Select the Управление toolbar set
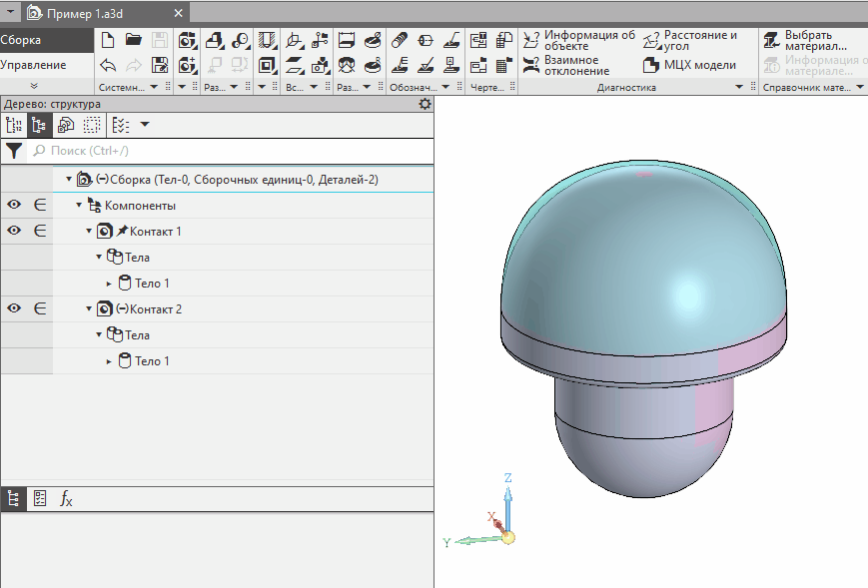The width and height of the screenshot is (868, 588). pyautogui.click(x=34, y=65)
